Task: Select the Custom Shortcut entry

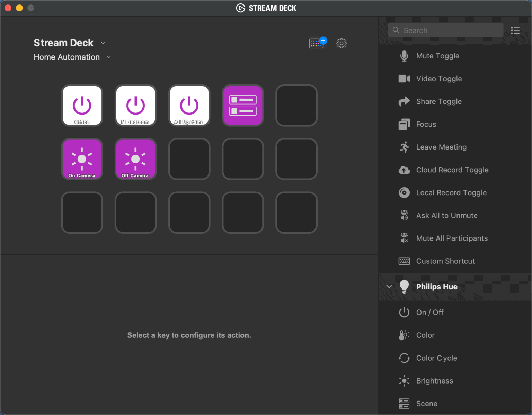Action: pos(445,261)
